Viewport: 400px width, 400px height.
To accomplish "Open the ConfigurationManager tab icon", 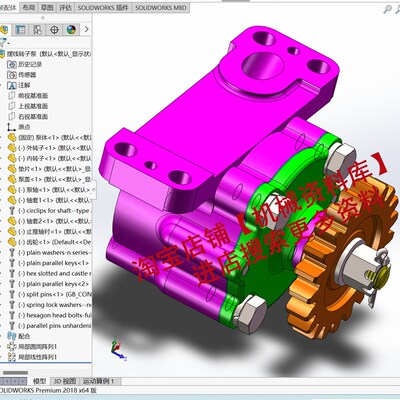I will click(x=37, y=30).
